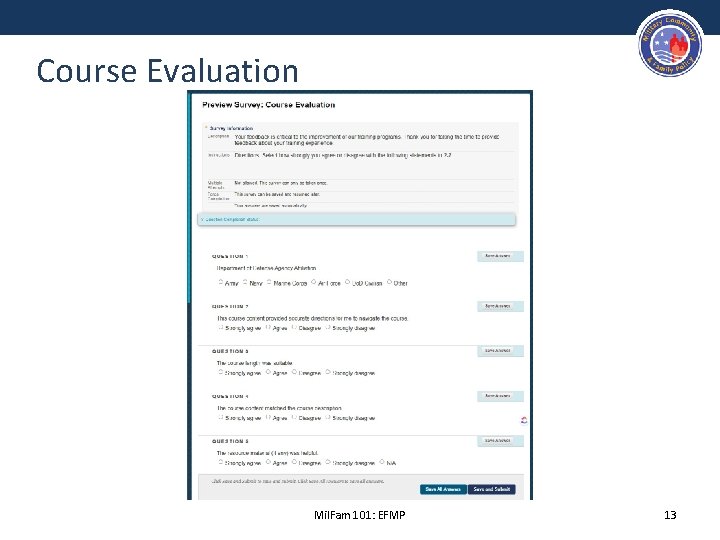Click the 'Survey Information' section header
720x540 pixels.
pyautogui.click(x=231, y=129)
